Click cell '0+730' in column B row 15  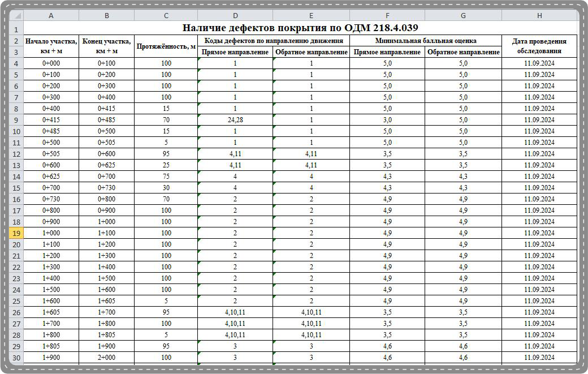106,187
